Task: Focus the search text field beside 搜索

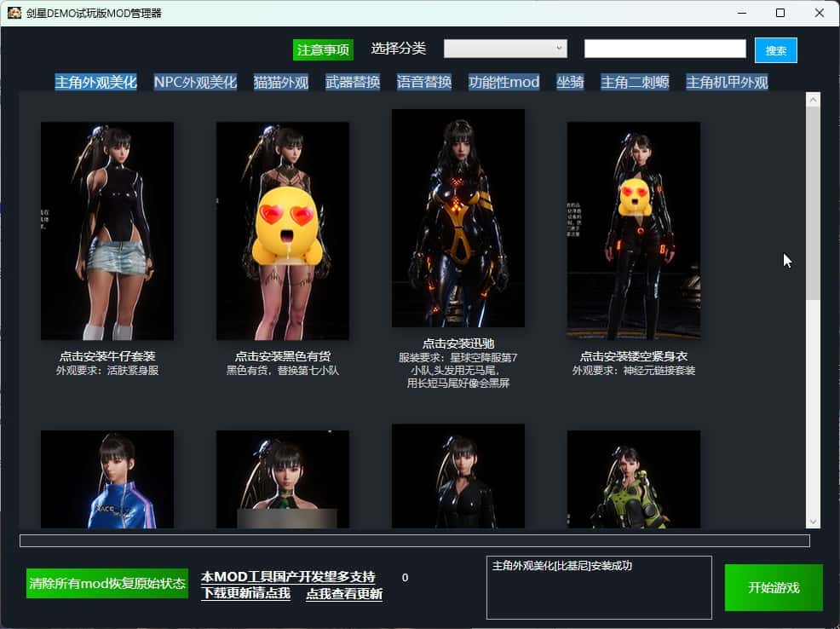Action: [665, 49]
